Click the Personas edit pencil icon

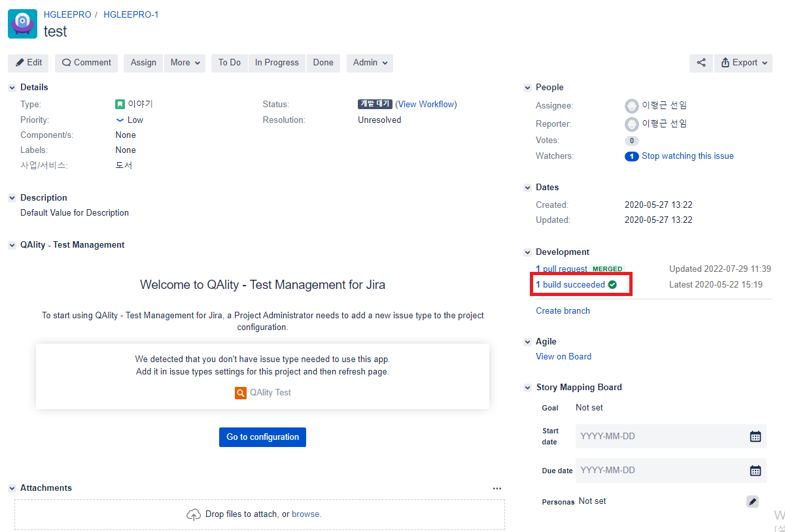753,501
